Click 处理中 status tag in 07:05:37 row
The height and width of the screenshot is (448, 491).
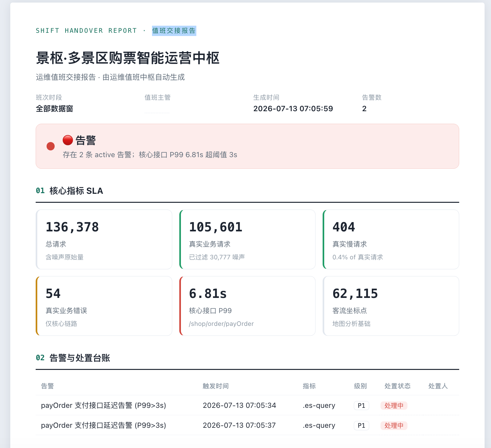coord(394,426)
